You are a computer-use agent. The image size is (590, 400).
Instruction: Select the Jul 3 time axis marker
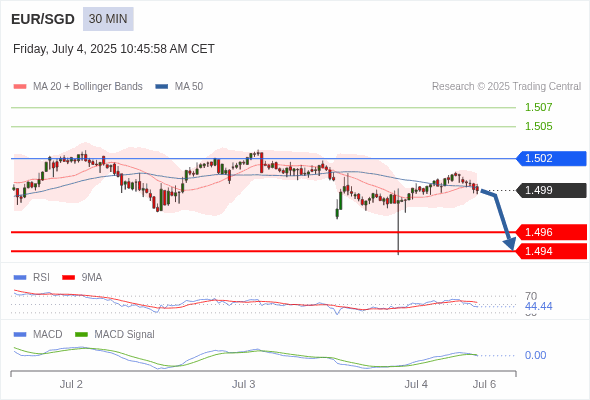pyautogui.click(x=243, y=384)
